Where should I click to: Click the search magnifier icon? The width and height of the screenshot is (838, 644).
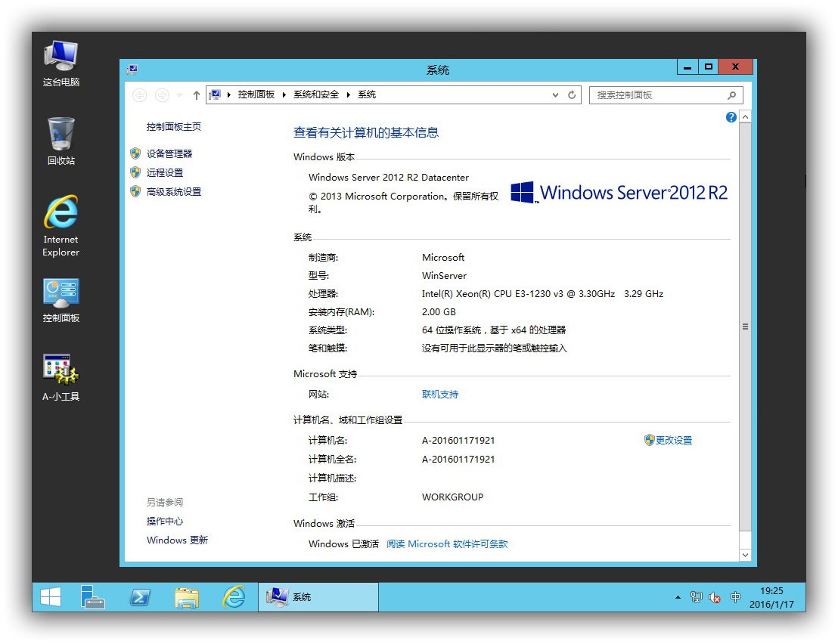click(x=731, y=95)
